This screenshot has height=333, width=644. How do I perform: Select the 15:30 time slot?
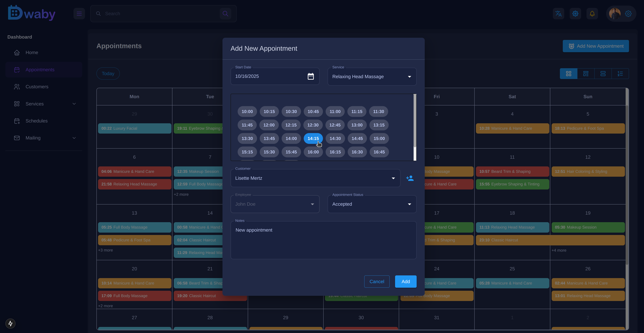pos(269,152)
